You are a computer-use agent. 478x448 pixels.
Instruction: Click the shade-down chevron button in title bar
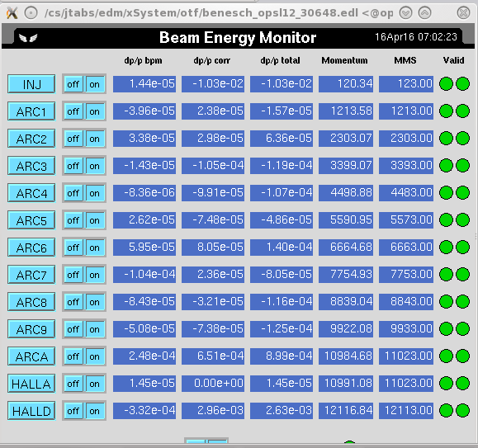tap(405, 13)
